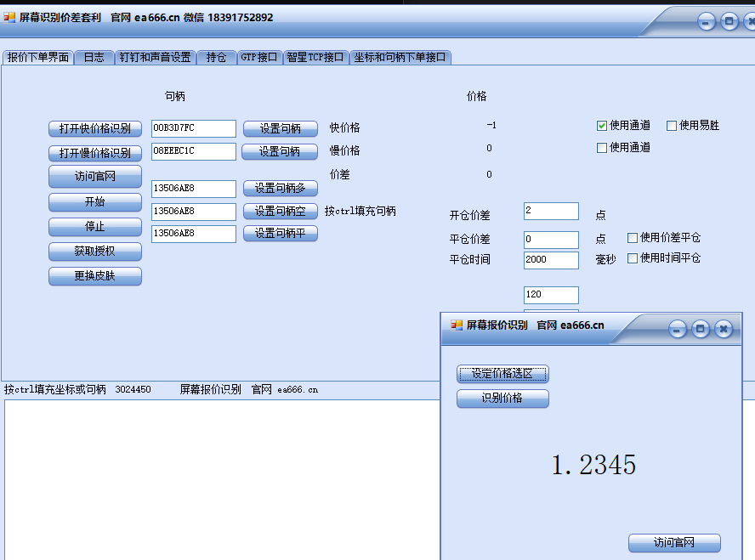Maximize the 屏幕报价识别 popup window
Image resolution: width=755 pixels, height=560 pixels.
pyautogui.click(x=701, y=330)
